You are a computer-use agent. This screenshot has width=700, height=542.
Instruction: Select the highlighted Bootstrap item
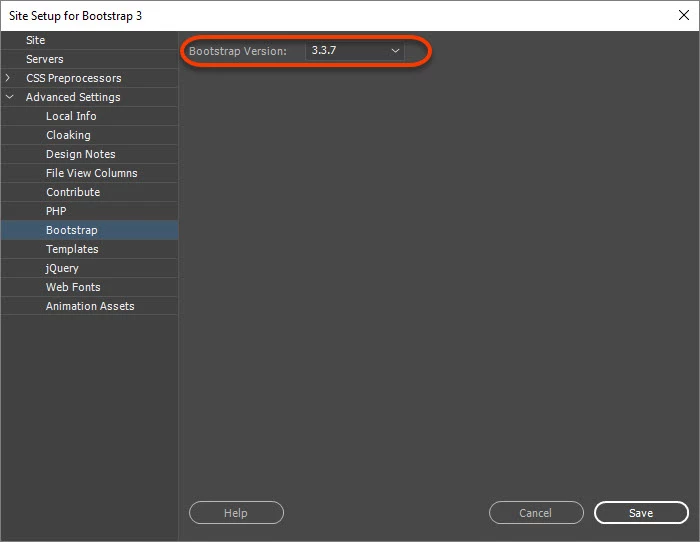point(89,230)
